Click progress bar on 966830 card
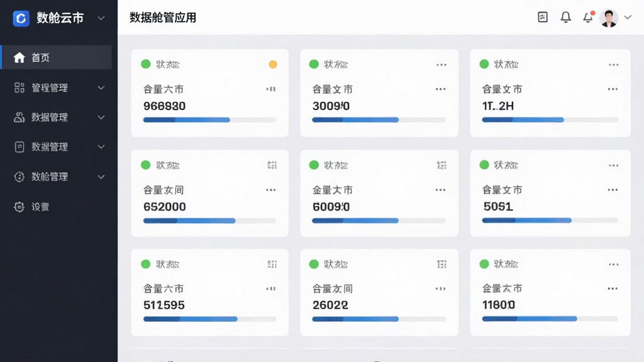Screen dimensions: 644x362 click(x=209, y=120)
